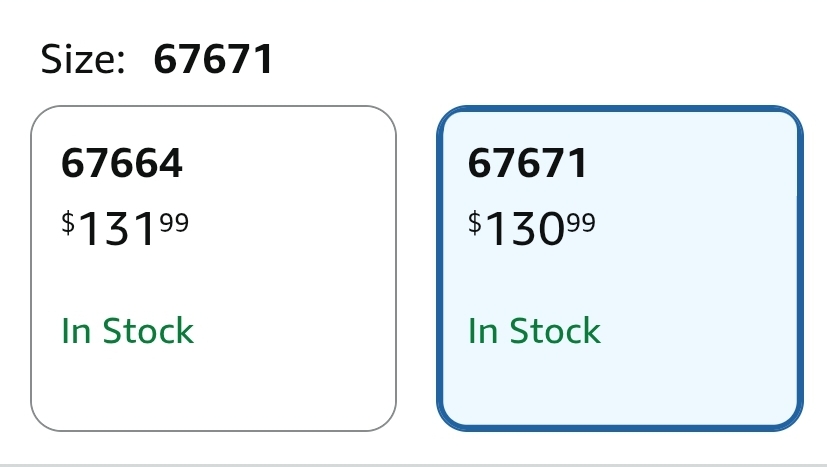Click the $131.99 price
Screen dimensions: 827x467
(x=125, y=228)
